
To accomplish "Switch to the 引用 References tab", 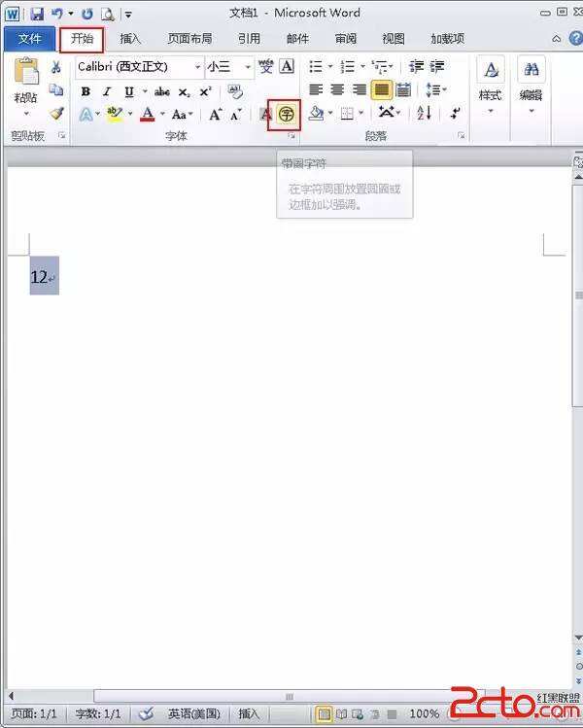I will pyautogui.click(x=250, y=39).
